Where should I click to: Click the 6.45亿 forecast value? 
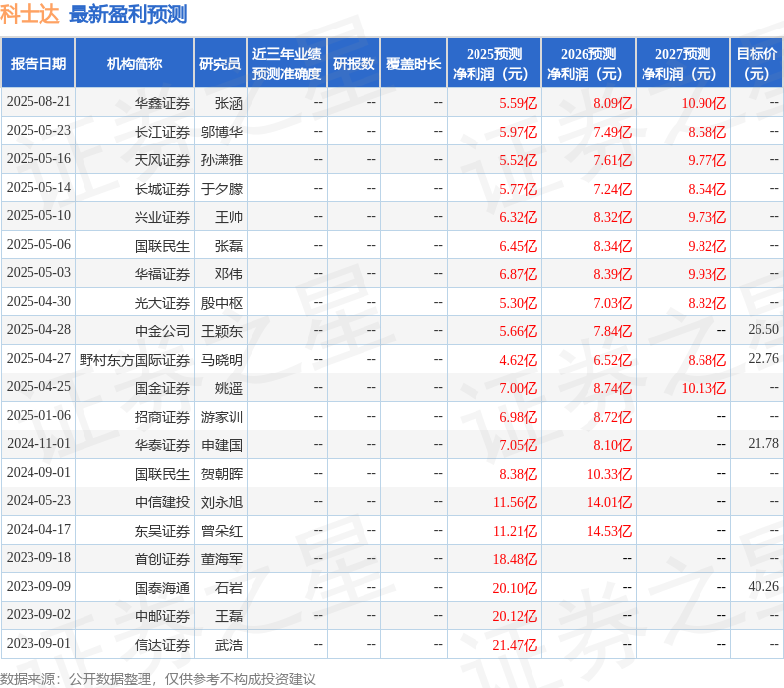(518, 246)
